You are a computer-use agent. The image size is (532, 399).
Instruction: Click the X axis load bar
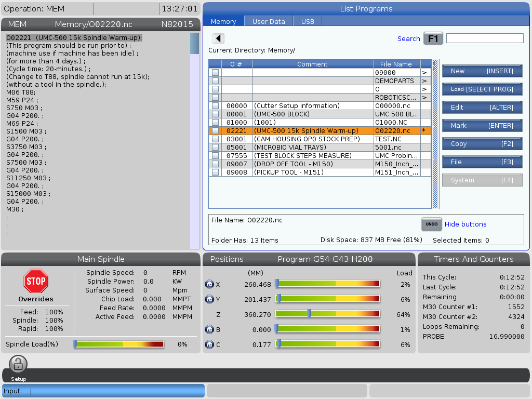[x=327, y=284]
